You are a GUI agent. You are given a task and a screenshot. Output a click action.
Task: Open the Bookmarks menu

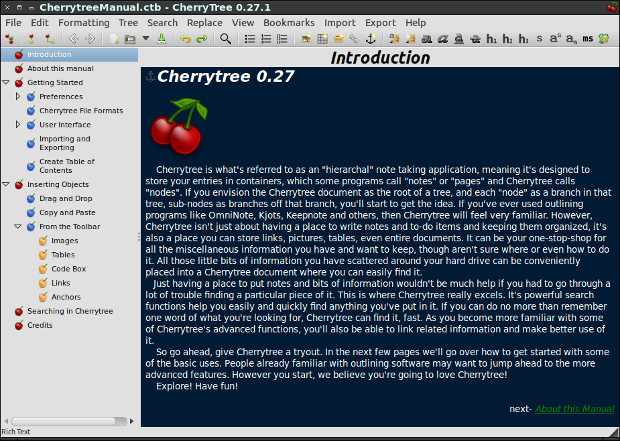289,23
